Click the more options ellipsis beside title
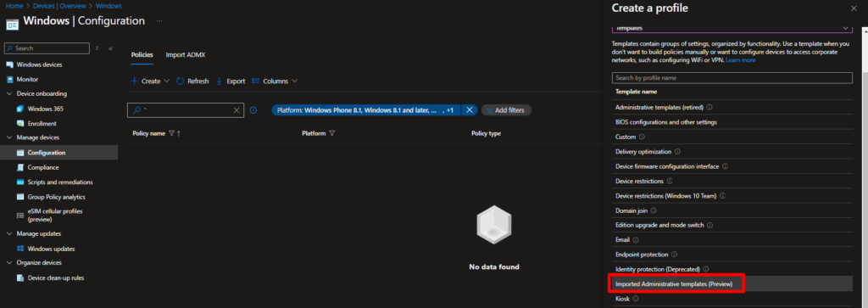Image resolution: width=868 pixels, height=308 pixels. click(159, 21)
